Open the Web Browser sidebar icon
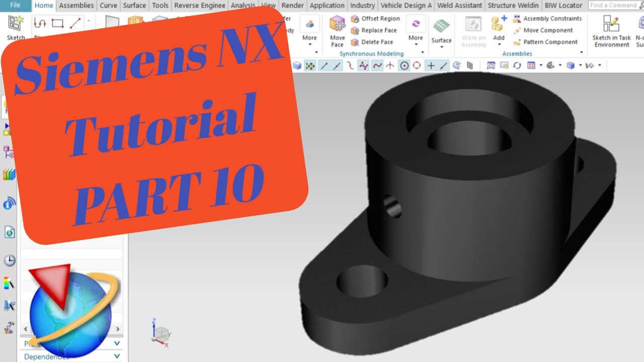This screenshot has height=362, width=644. click(x=9, y=232)
